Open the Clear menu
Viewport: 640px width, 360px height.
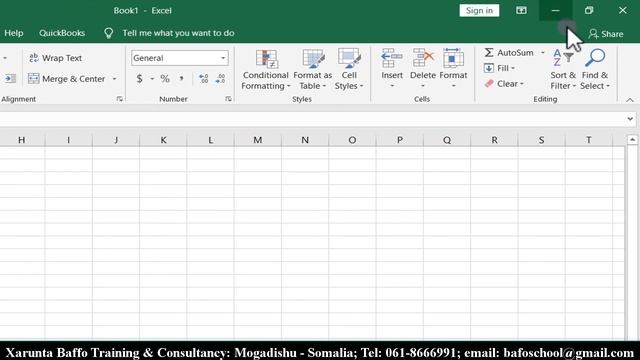(504, 84)
